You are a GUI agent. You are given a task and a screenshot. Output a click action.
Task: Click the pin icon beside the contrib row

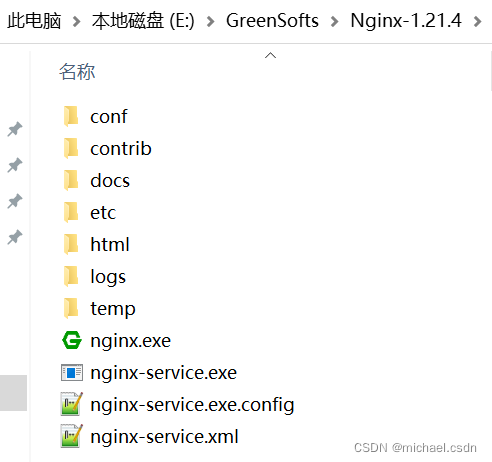tap(15, 165)
